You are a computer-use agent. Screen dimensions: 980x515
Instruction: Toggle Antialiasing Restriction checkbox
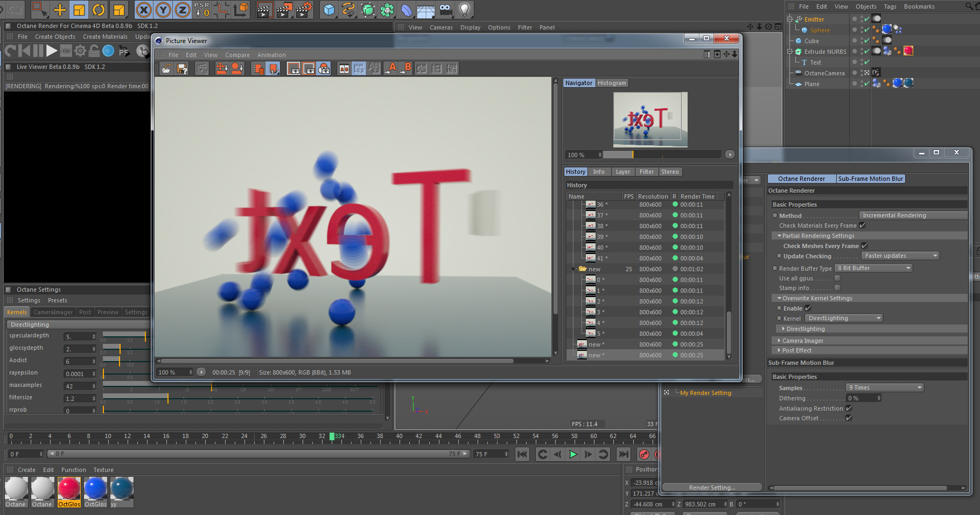849,408
